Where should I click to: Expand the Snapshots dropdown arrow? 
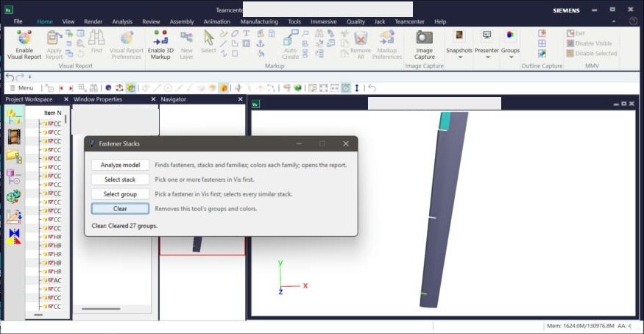(x=460, y=57)
